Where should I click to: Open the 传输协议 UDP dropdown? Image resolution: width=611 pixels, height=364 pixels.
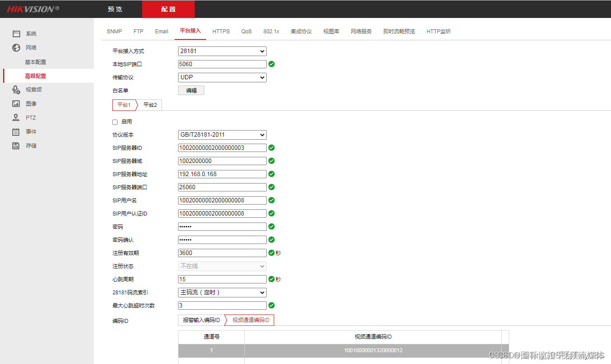pos(222,78)
